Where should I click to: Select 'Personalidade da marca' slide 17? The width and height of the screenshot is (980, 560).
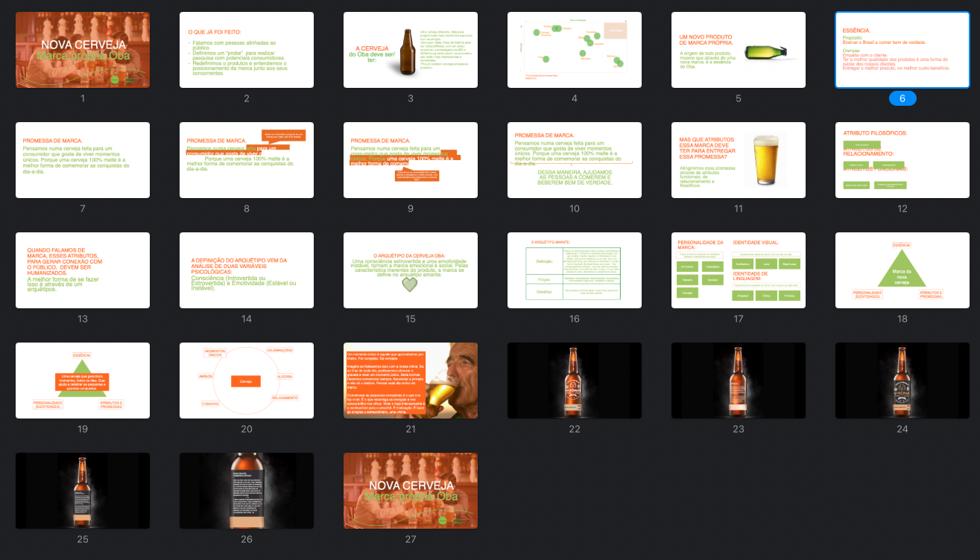point(739,270)
